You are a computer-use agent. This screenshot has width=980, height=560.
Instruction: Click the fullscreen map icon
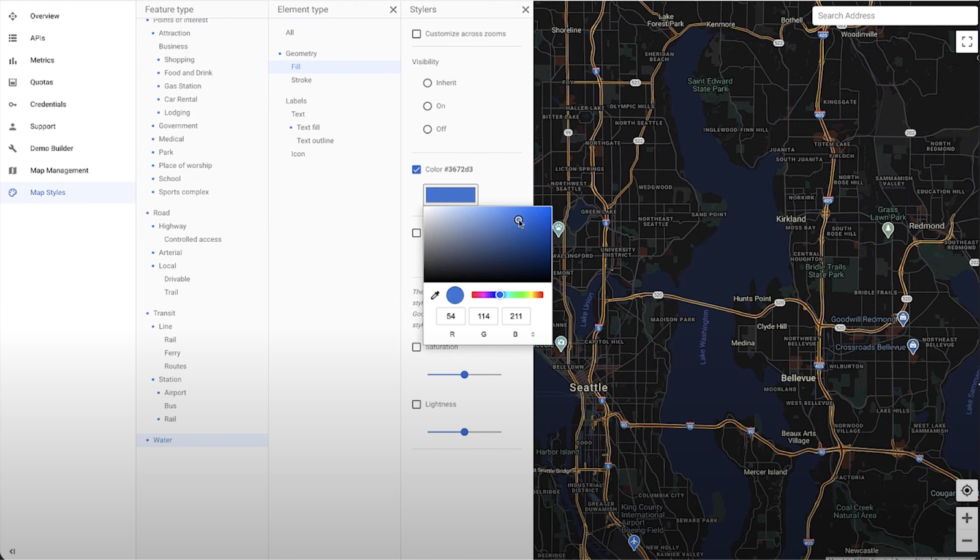pyautogui.click(x=967, y=42)
